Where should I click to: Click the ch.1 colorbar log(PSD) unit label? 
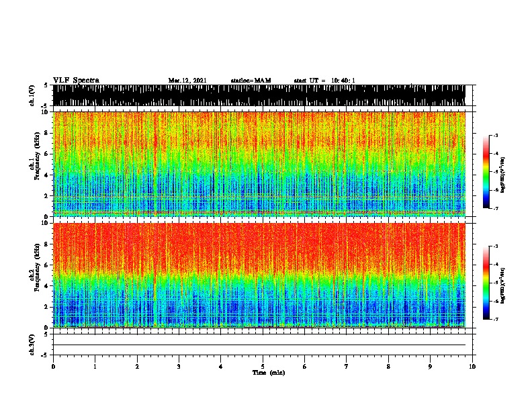pos(503,175)
